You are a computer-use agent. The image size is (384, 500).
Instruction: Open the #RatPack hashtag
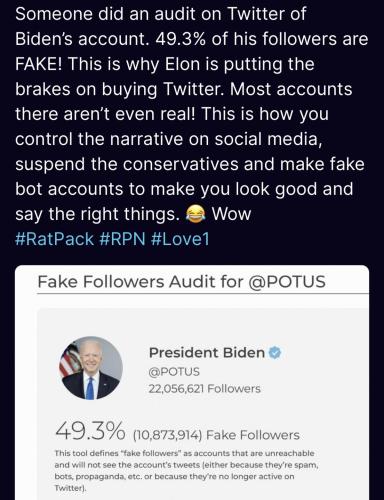[54, 239]
